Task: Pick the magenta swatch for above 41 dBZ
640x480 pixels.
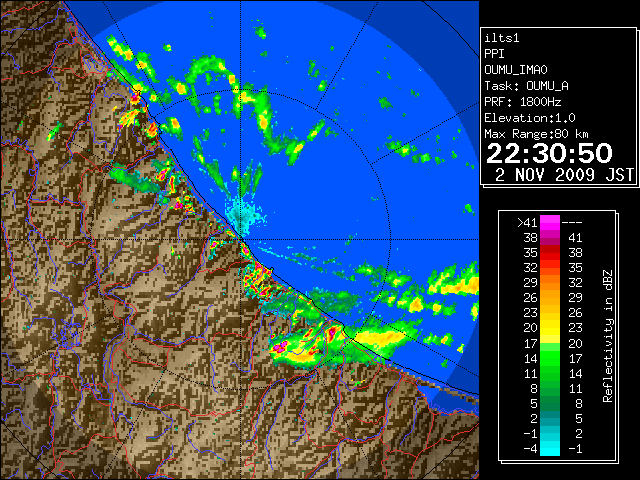Action: 550,223
